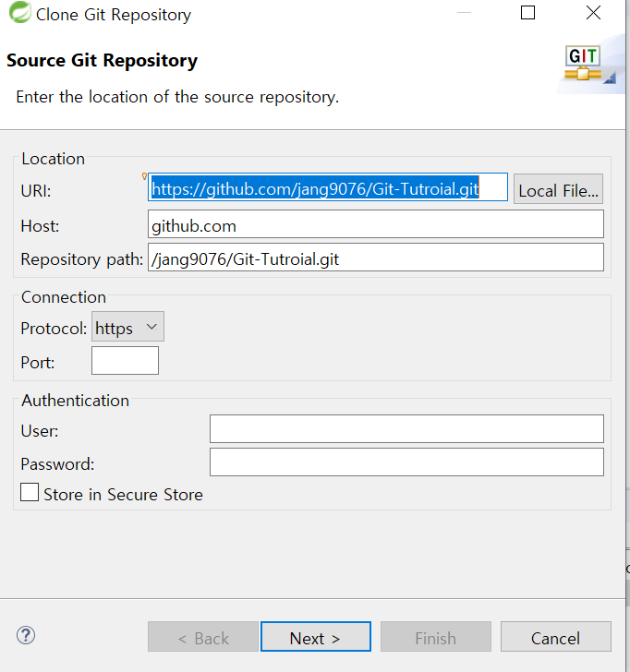Image resolution: width=630 pixels, height=672 pixels.
Task: Click the disabled Finish button
Action: pos(436,636)
